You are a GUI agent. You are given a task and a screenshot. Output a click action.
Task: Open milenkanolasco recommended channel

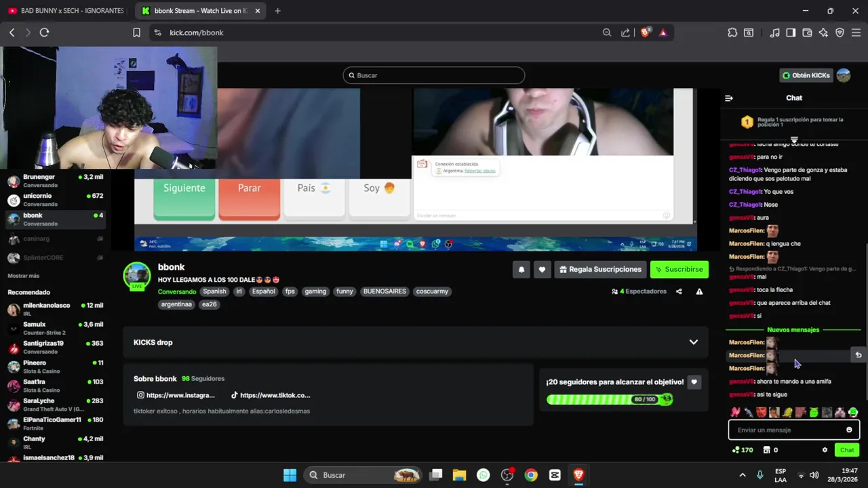[54, 309]
